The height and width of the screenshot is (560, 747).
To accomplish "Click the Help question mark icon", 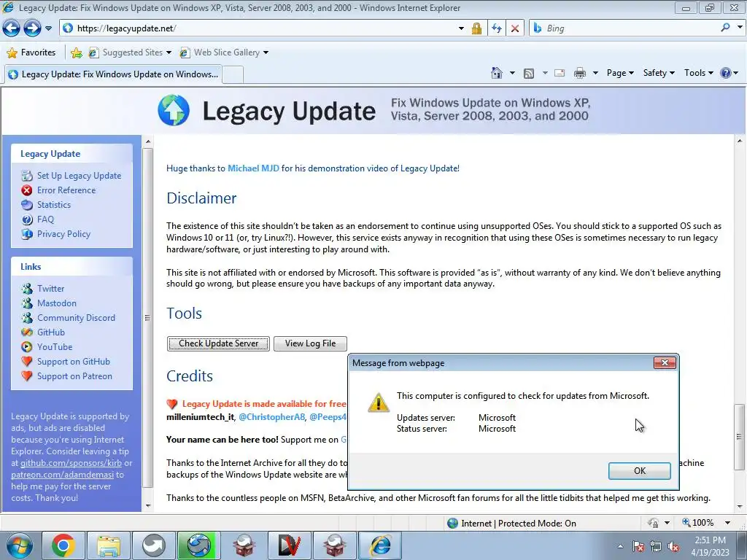I will click(726, 73).
